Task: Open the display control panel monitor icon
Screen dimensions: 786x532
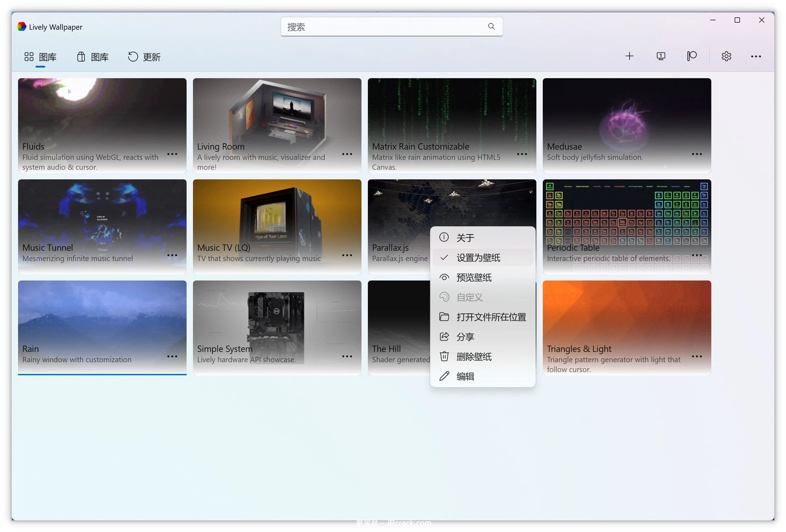Action: [661, 56]
